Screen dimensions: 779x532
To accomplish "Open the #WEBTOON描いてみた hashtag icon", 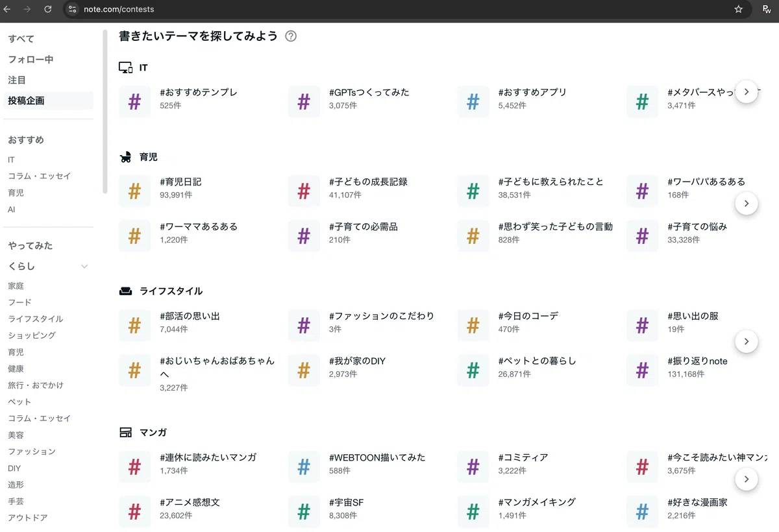I will (x=304, y=467).
